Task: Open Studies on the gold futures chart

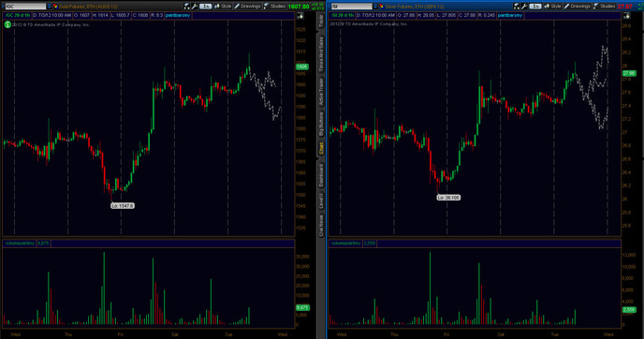Action: tap(274, 7)
